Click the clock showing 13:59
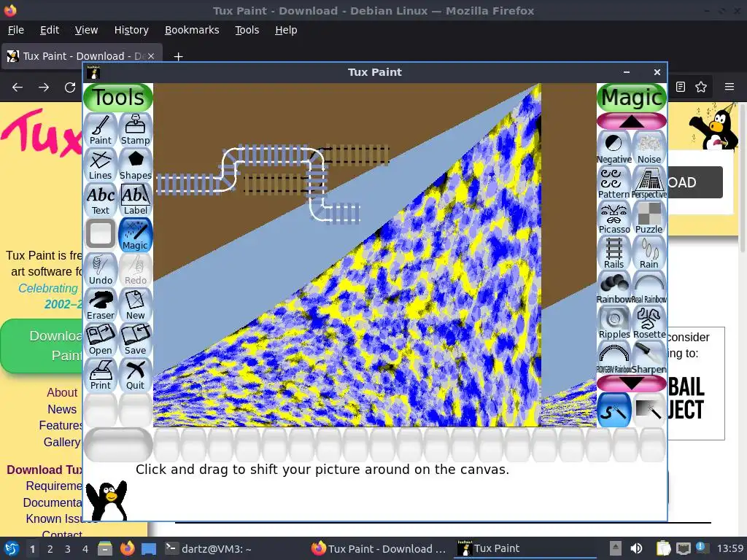The width and height of the screenshot is (747, 560). [729, 548]
